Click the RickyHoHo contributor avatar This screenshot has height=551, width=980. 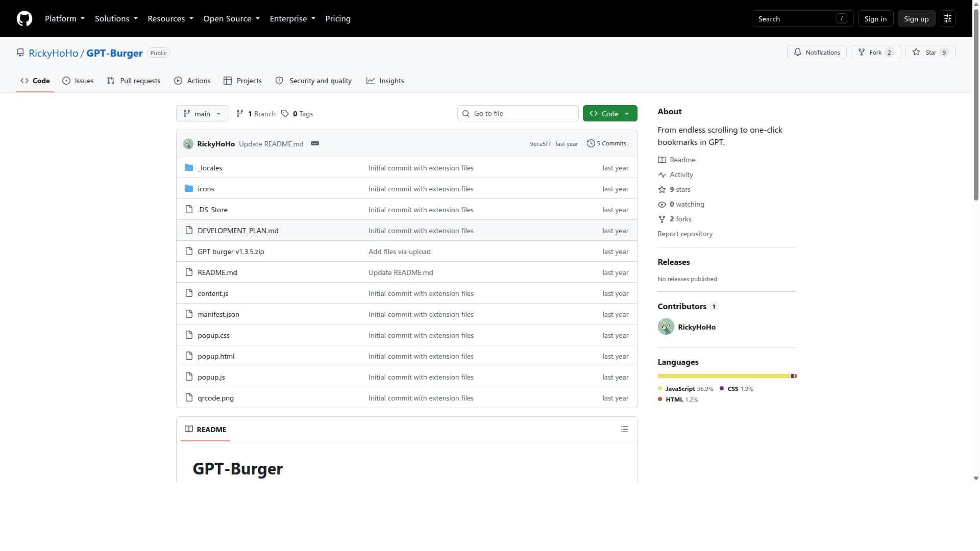point(666,327)
